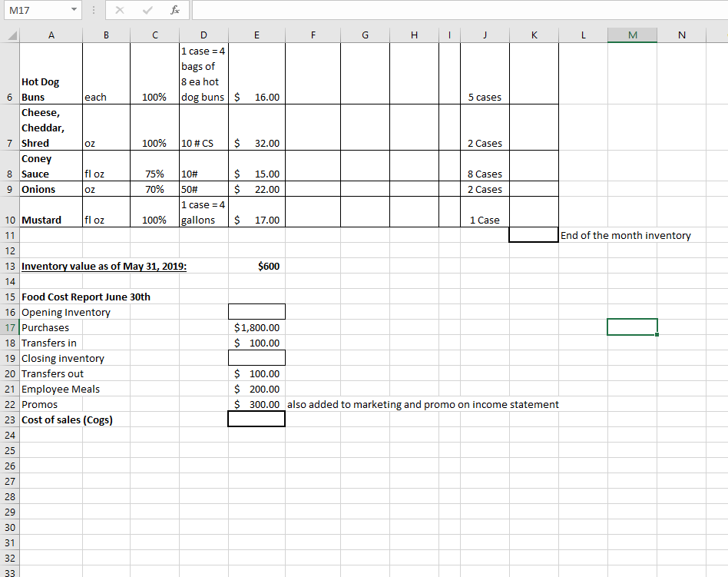Select row 17 header
Viewport: 728px width, 577px height.
click(x=8, y=327)
